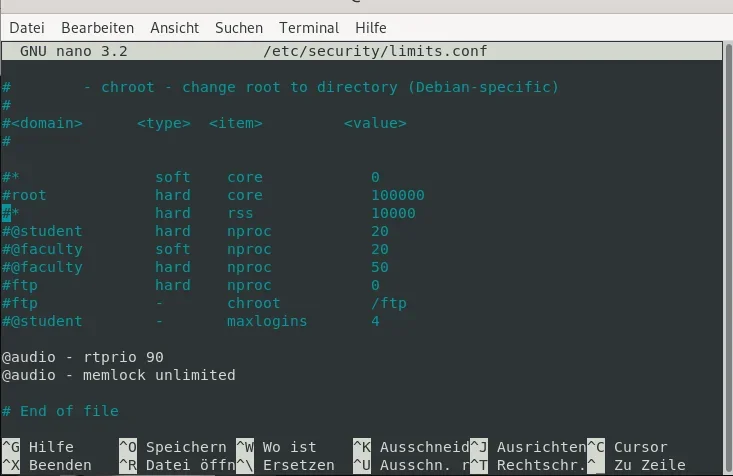
Task: Open the Terminal menu
Action: [x=310, y=28]
